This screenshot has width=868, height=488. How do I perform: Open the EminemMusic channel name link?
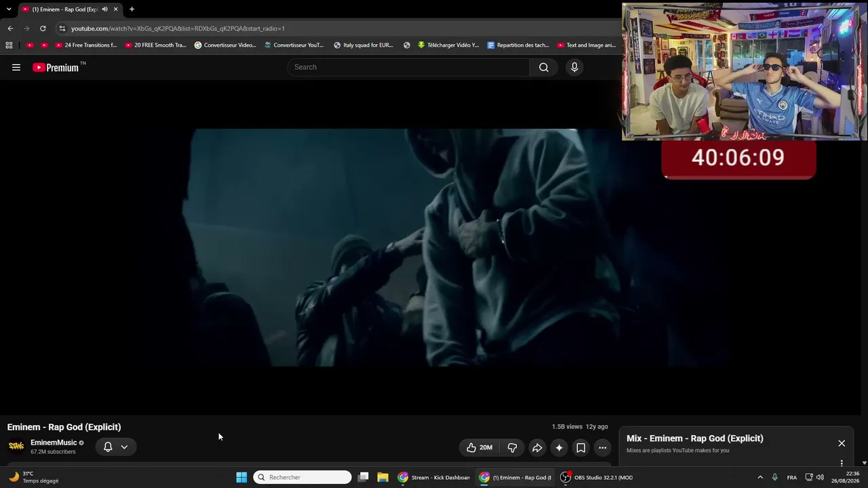click(54, 443)
